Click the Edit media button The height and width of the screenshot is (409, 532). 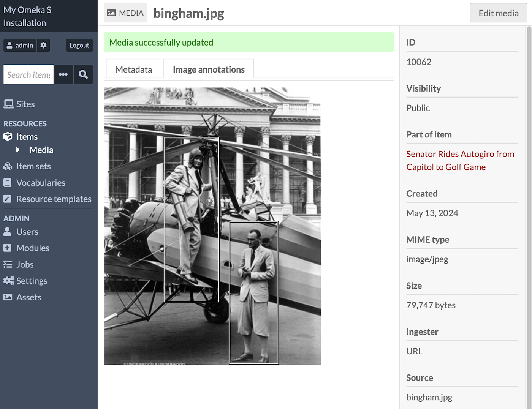point(499,13)
